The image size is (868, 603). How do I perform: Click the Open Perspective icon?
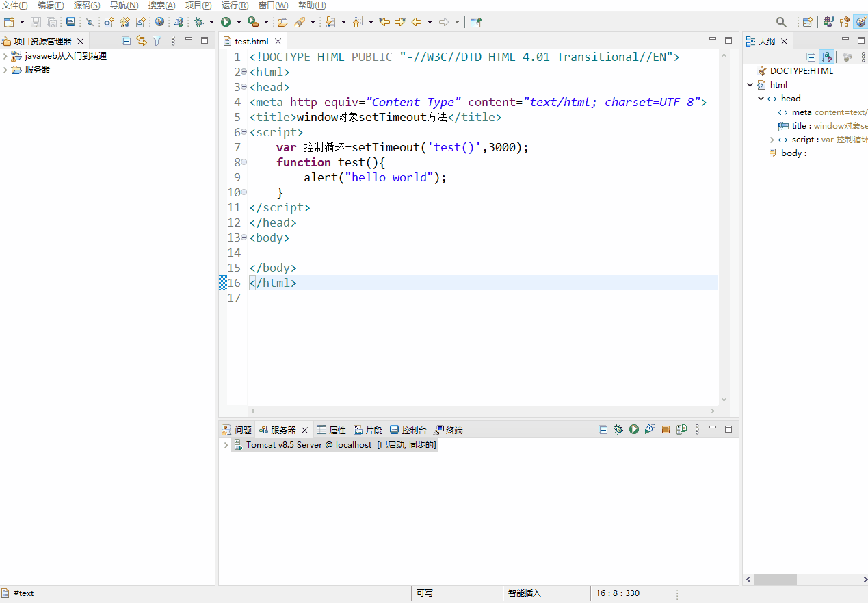(808, 22)
